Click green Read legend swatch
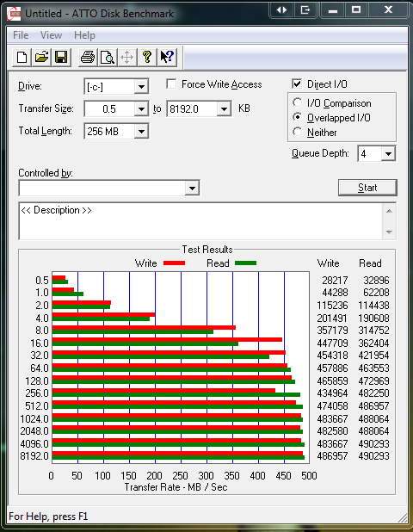The image size is (413, 532). tap(245, 263)
